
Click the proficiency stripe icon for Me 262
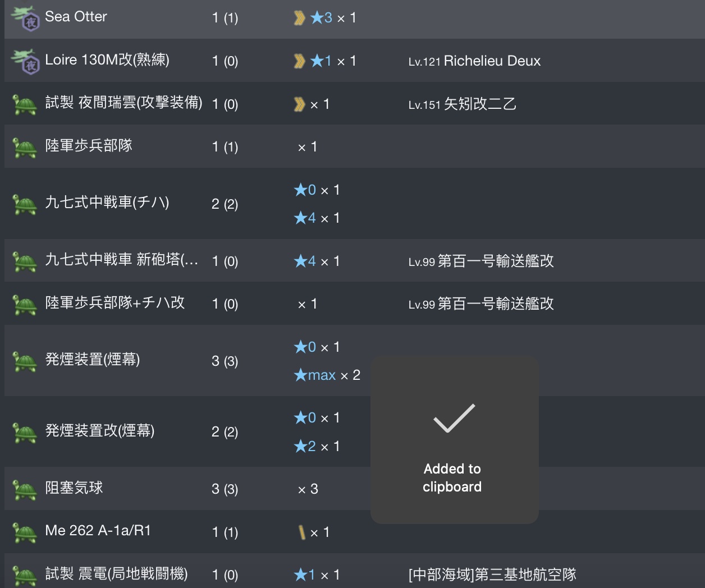point(303,532)
